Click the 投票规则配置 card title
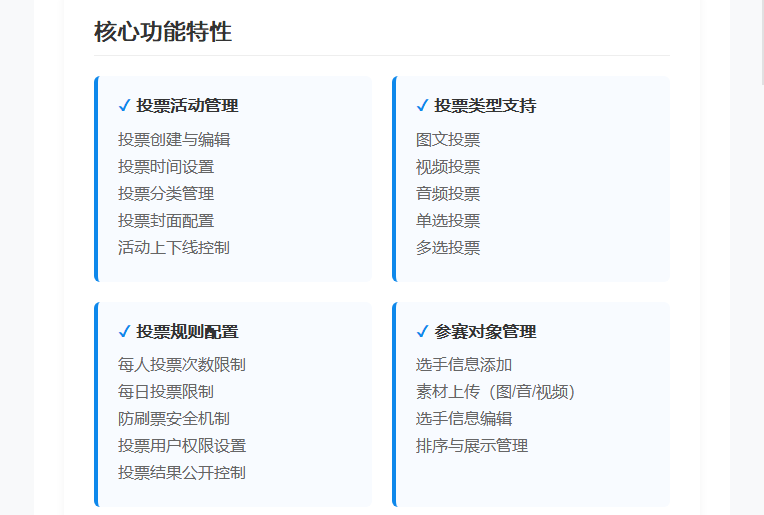 (x=188, y=331)
